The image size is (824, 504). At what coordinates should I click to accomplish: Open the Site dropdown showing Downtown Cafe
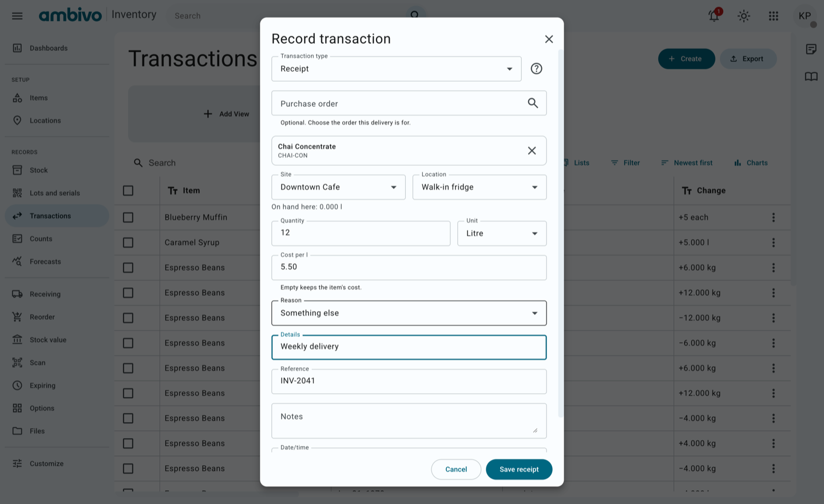(338, 187)
